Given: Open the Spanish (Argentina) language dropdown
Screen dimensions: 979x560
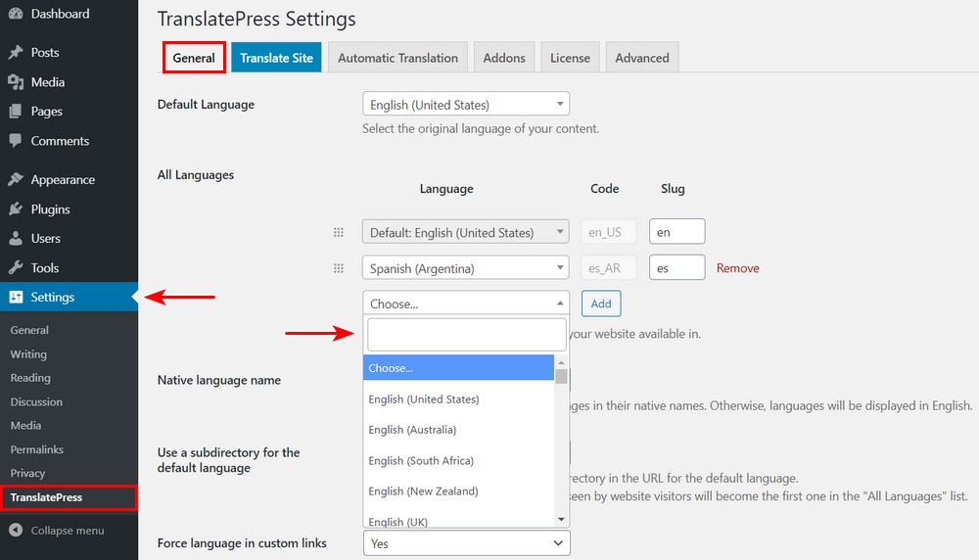Looking at the screenshot, I should [x=466, y=268].
